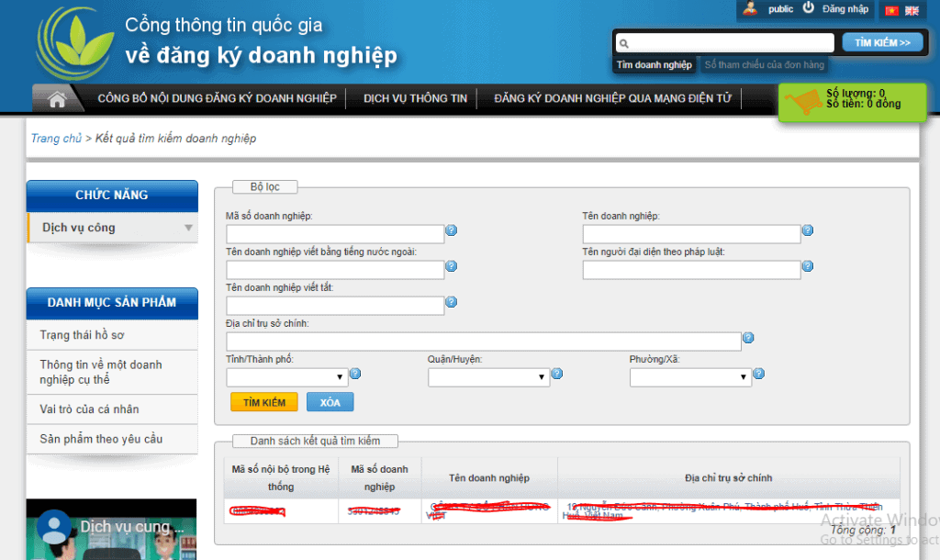Screen dimensions: 940x560
Task: Open help icon for Địa chỉ trụ sở chính
Action: tap(748, 338)
